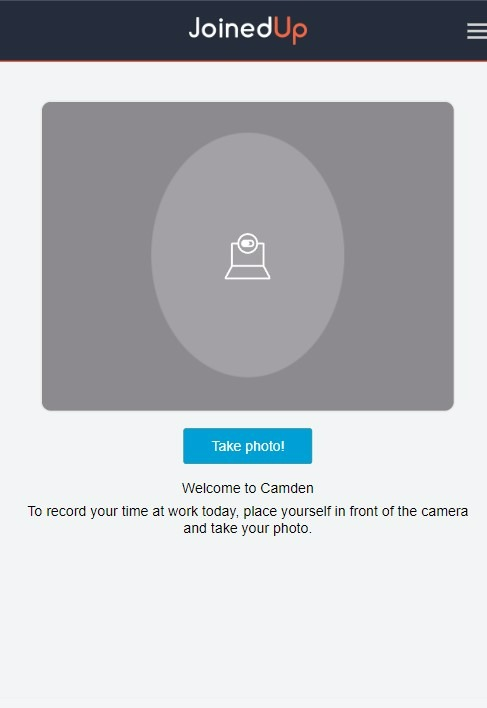Click the round camera lens icon
The height and width of the screenshot is (708, 487).
247,243
